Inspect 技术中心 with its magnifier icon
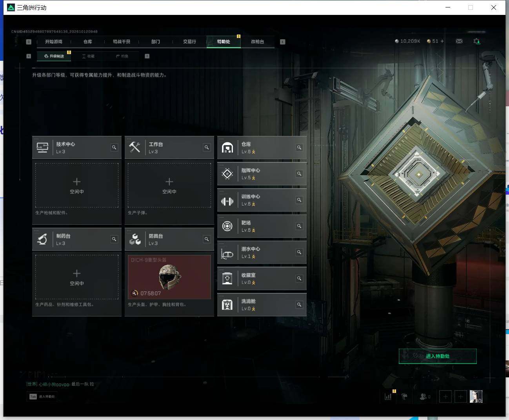Screen dimensions: 509x420 [x=114, y=147]
